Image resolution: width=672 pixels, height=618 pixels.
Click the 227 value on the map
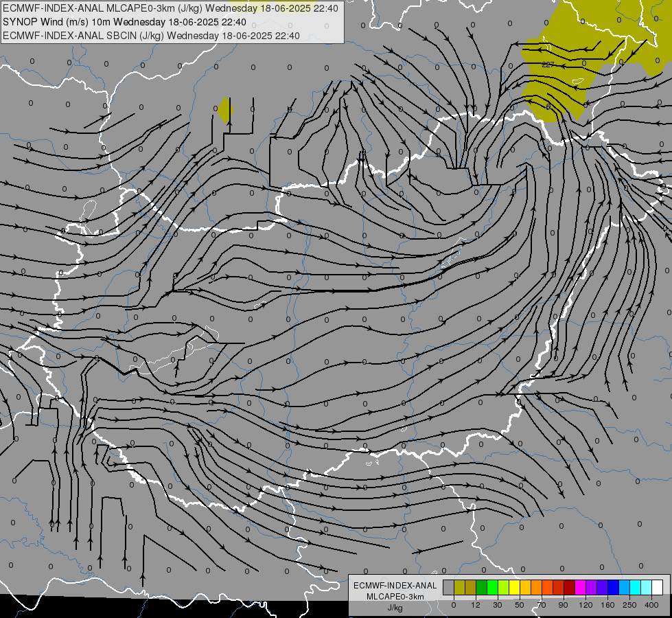pos(548,65)
